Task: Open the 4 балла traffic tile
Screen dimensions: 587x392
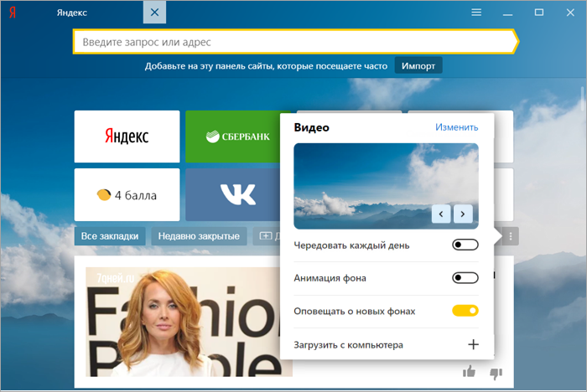Action: point(127,194)
